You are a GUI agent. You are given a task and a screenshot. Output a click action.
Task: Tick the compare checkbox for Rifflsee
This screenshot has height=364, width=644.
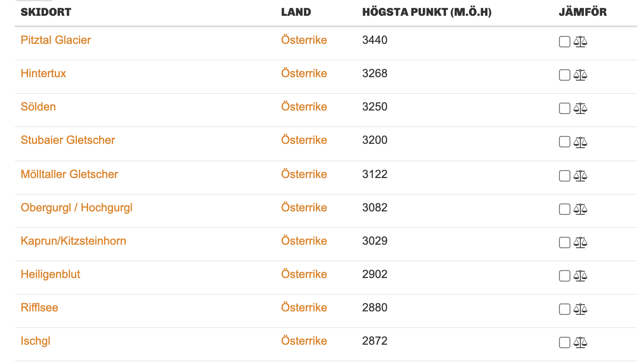point(565,309)
